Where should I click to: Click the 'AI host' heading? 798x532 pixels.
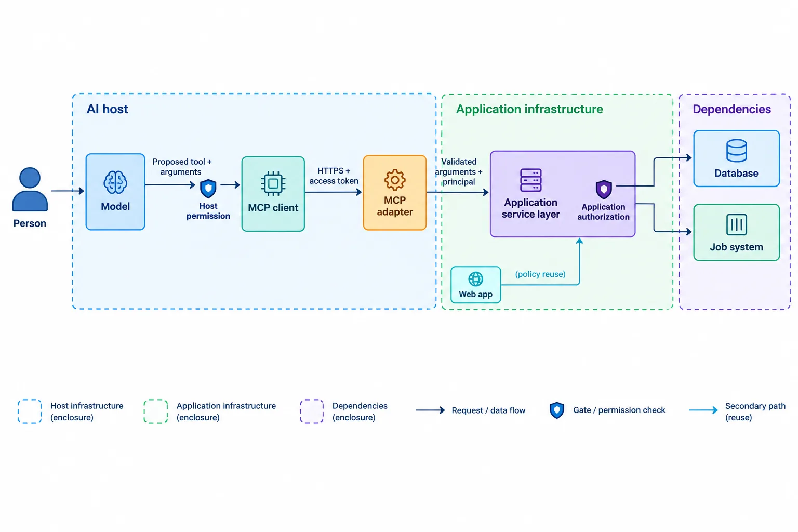pos(107,109)
